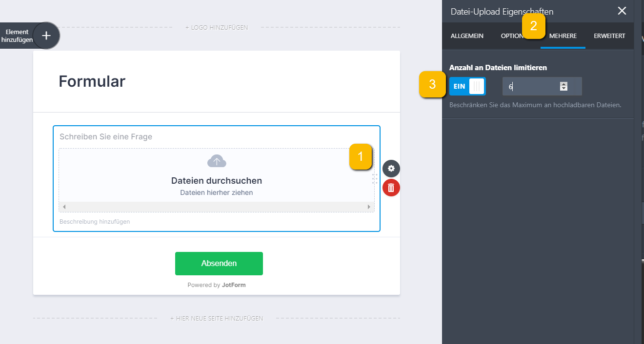
Task: Click the Dateien durchsuchen text
Action: [x=217, y=181]
